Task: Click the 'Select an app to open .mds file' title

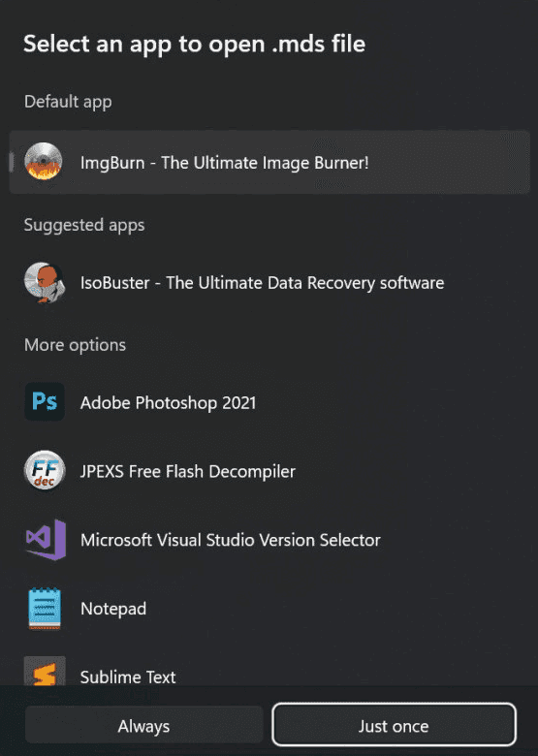Action: click(x=194, y=44)
